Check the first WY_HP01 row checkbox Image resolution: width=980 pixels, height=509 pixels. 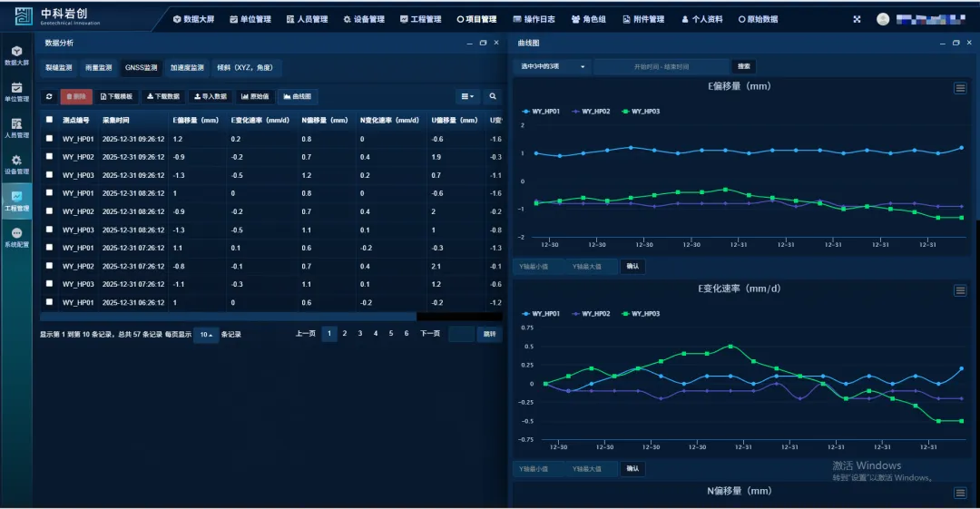tap(49, 139)
